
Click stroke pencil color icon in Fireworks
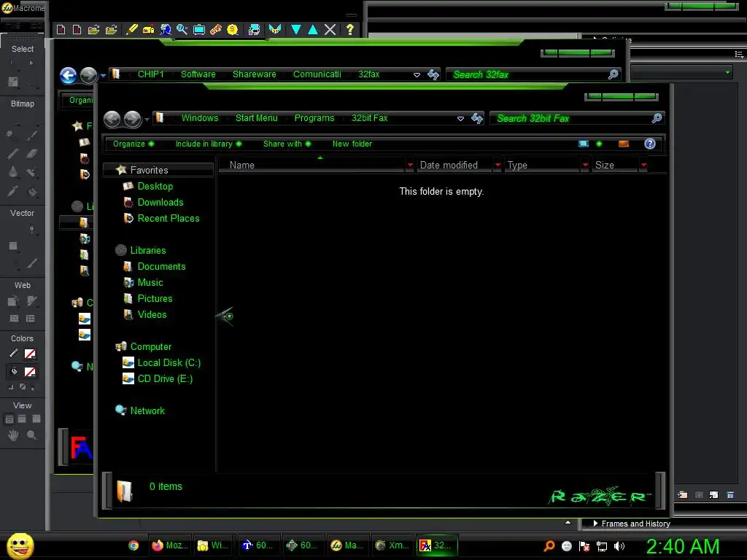13,354
